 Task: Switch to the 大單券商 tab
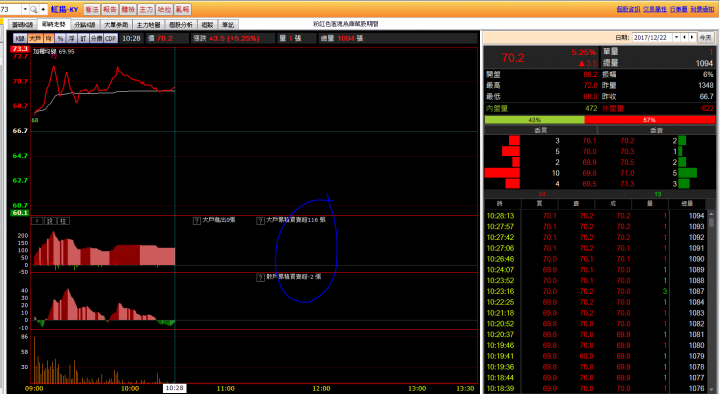click(116, 24)
